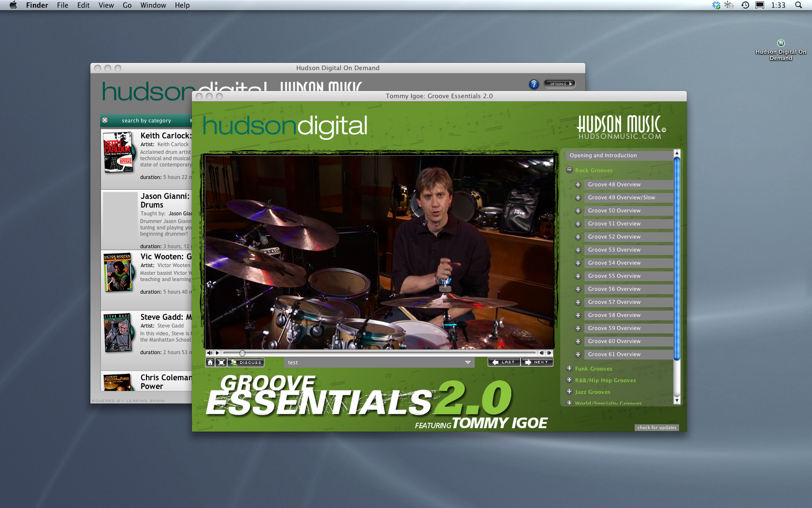812x508 pixels.
Task: Step back one frame in the player
Action: [541, 353]
